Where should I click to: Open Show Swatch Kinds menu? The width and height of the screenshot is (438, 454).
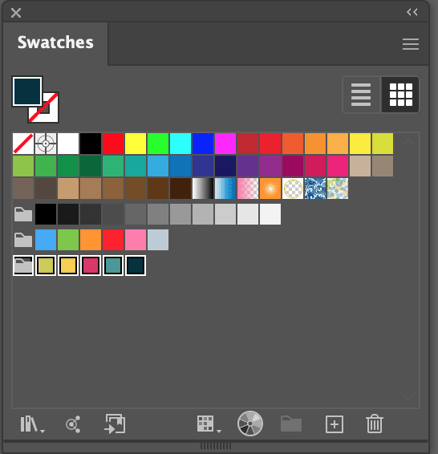click(208, 424)
